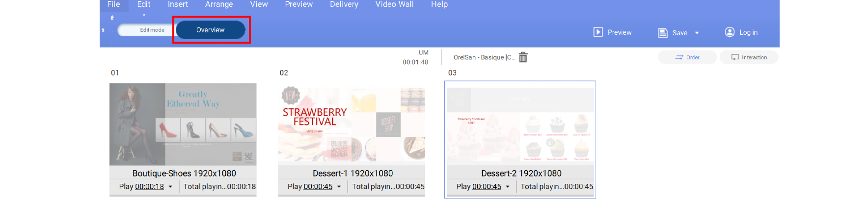Delete the OrelSan music track

[523, 57]
